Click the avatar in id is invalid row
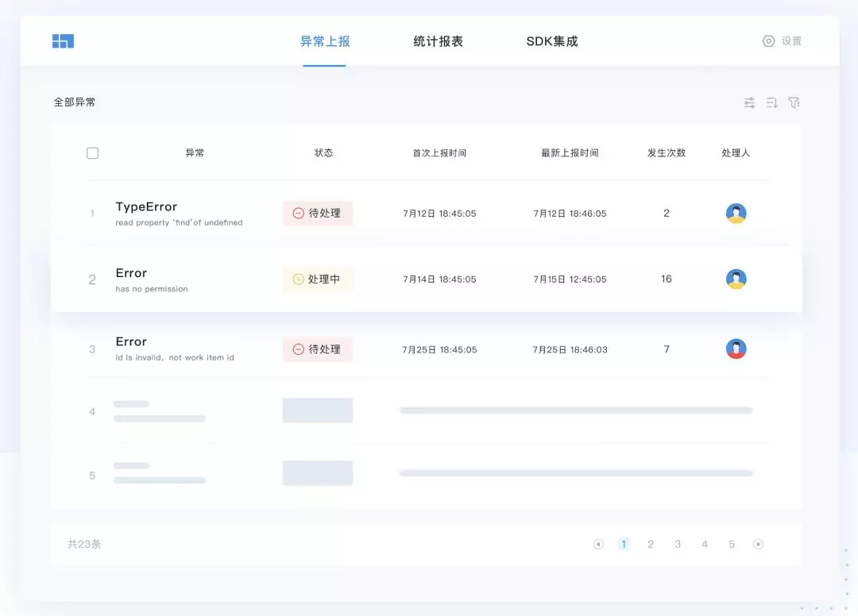This screenshot has width=858, height=616. (736, 348)
